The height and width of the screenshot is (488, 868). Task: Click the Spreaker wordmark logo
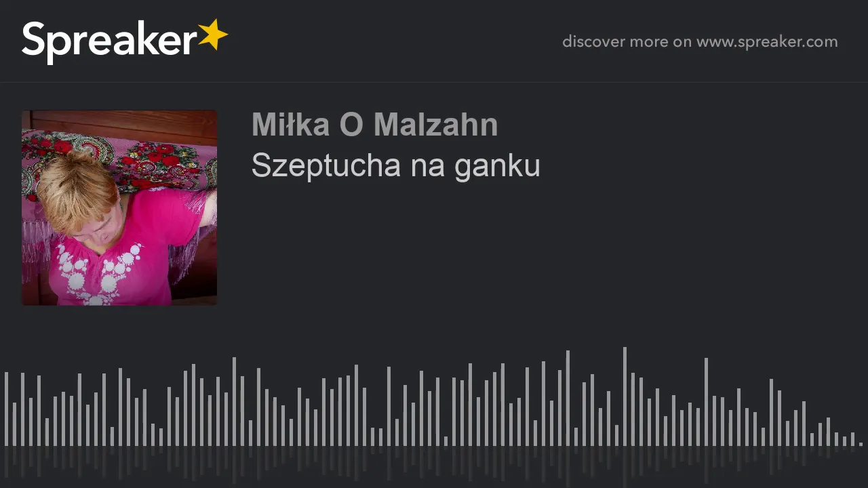coord(125,41)
